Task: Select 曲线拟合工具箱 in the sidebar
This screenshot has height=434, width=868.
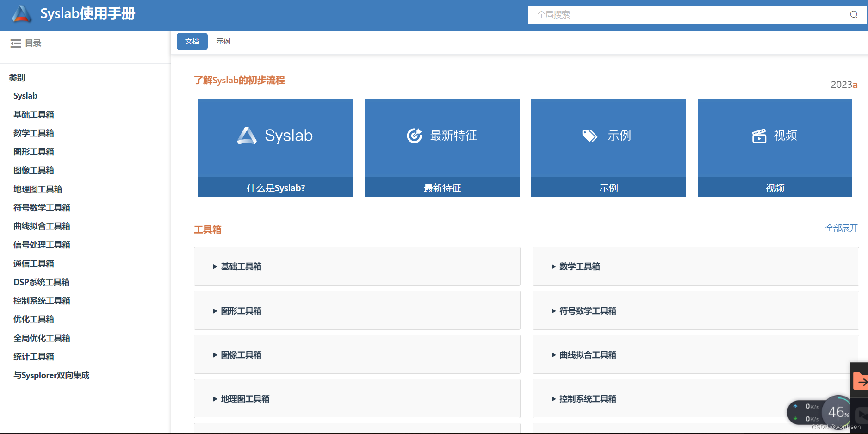Action: pyautogui.click(x=42, y=226)
